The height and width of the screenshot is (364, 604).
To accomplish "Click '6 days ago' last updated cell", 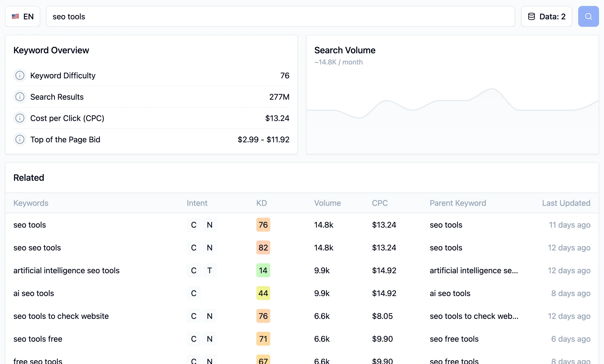I will [571, 339].
